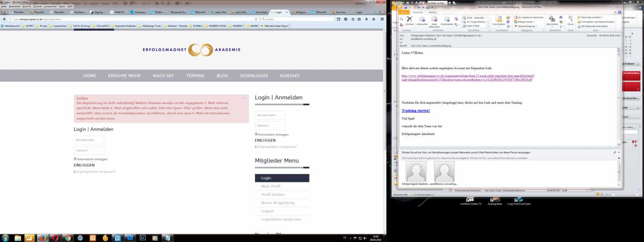Click the Antworten reply icon
The width and height of the screenshot is (644, 242).
point(422,20)
